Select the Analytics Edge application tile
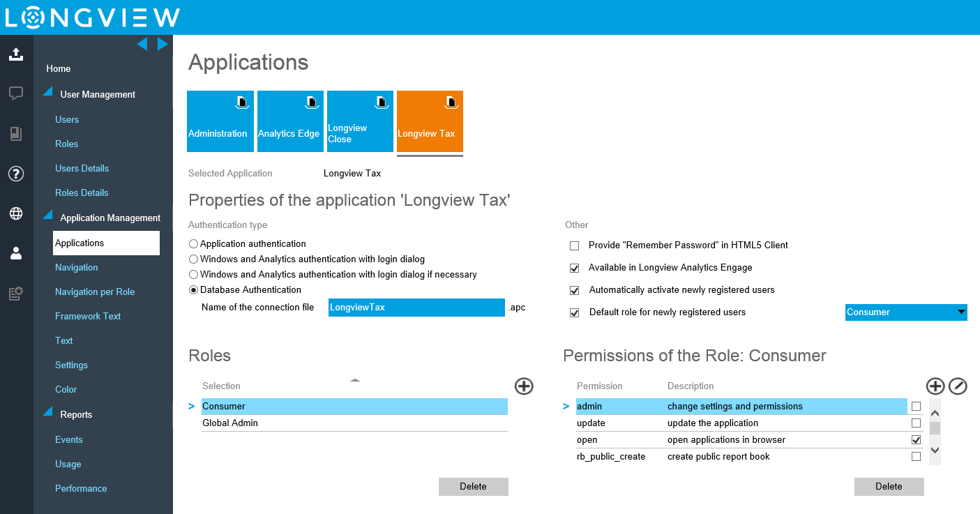Screen dimensions: 980x514 click(x=289, y=121)
